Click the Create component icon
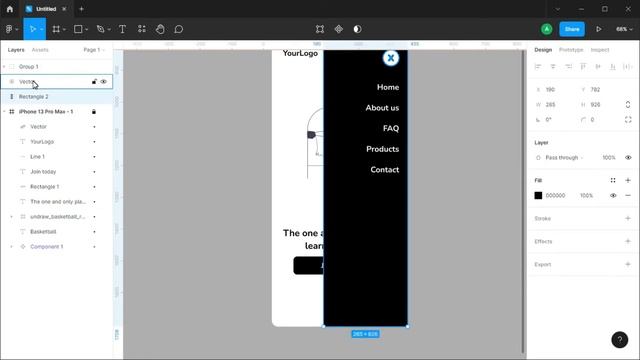The image size is (640, 360). tap(338, 29)
